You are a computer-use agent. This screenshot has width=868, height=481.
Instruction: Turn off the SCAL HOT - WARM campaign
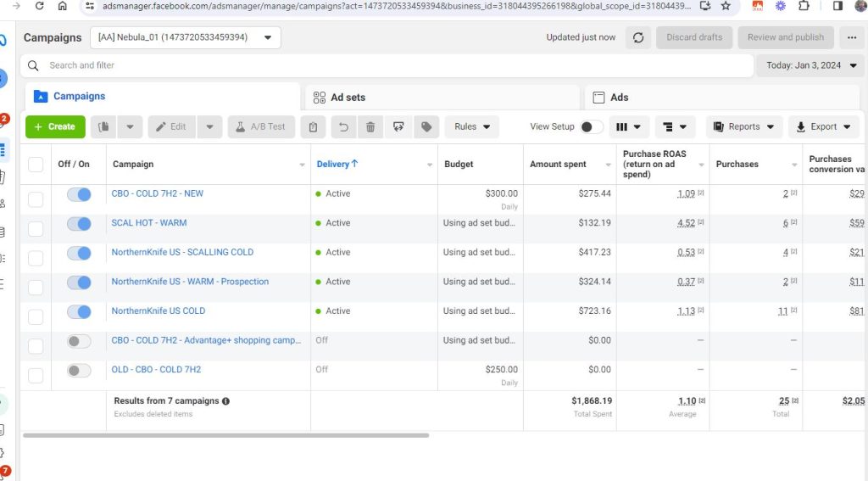[79, 224]
